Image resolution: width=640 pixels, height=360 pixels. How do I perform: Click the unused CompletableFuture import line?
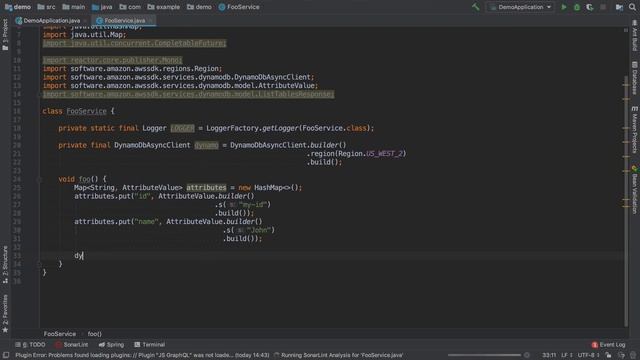[134, 43]
